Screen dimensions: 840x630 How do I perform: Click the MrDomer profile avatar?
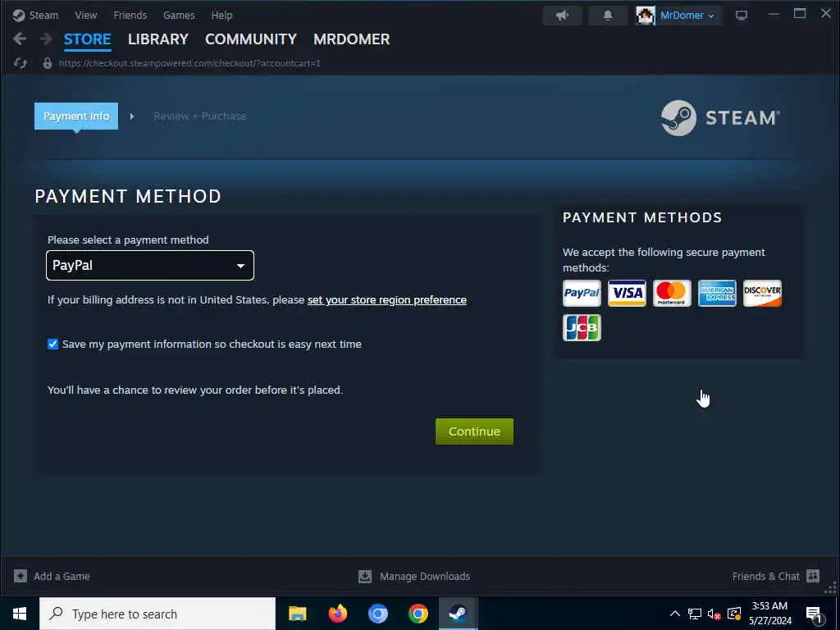(x=646, y=16)
